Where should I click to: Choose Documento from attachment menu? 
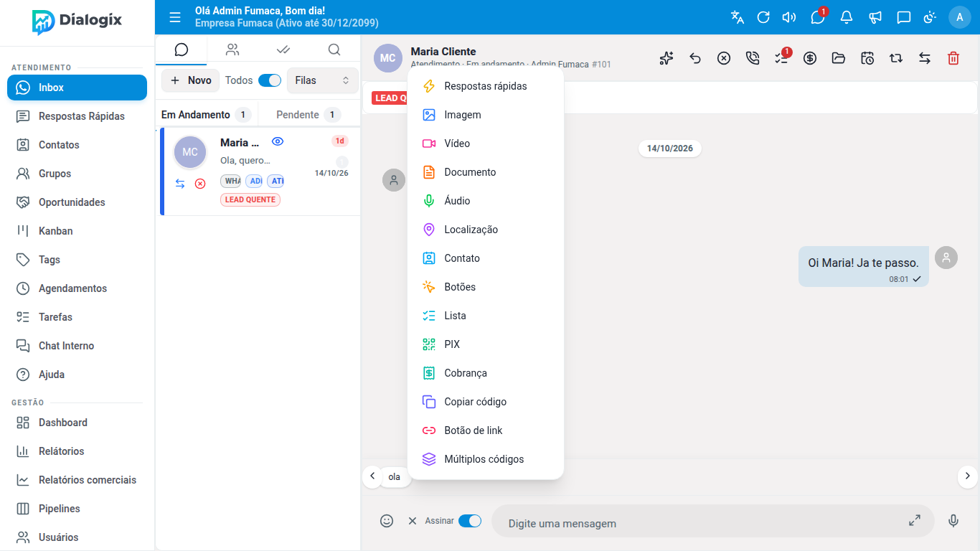486,172
